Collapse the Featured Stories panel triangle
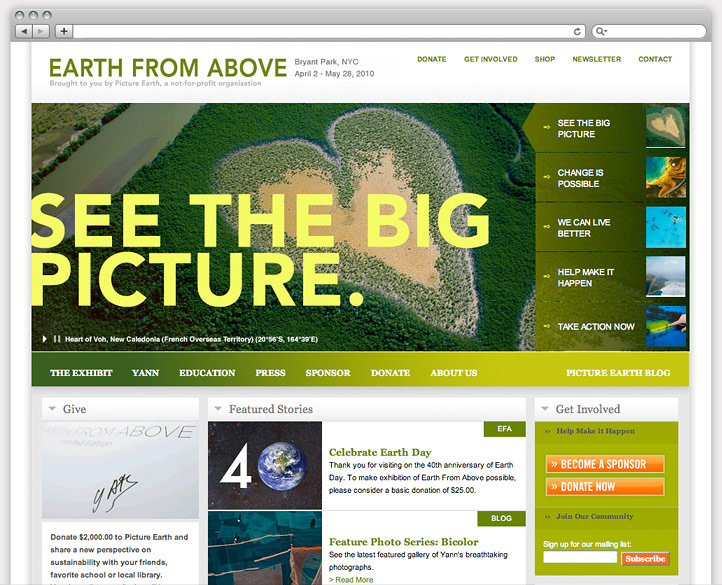The image size is (722, 585). pyautogui.click(x=218, y=409)
